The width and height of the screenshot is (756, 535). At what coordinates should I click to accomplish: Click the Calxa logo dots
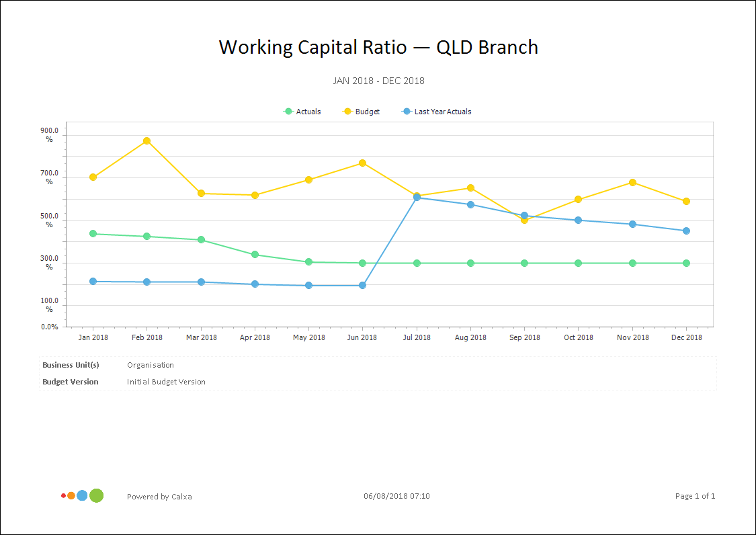(x=83, y=495)
